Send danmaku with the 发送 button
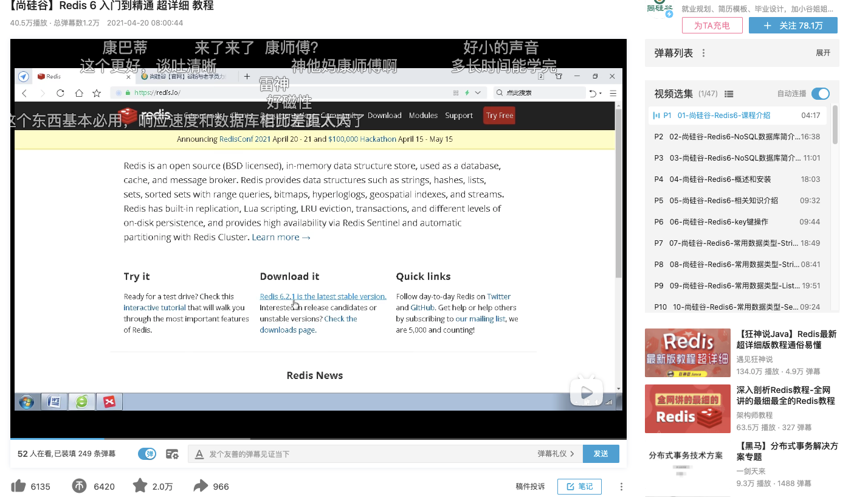This screenshot has height=497, width=868. click(x=601, y=454)
